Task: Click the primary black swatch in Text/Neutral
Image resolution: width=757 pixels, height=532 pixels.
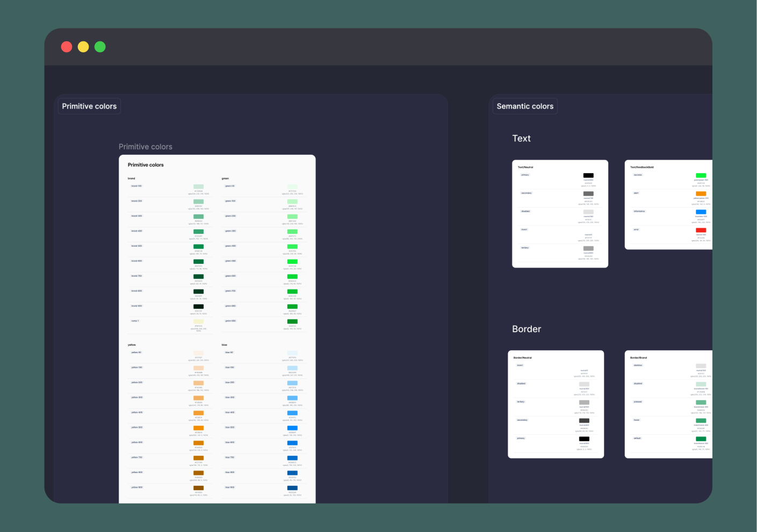Action: tap(588, 175)
